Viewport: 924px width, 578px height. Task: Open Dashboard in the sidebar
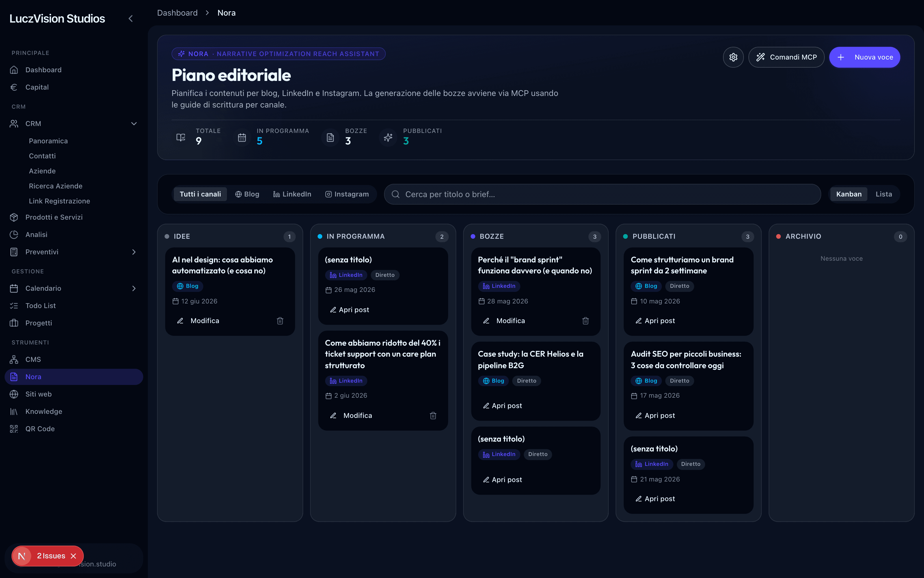click(74, 70)
